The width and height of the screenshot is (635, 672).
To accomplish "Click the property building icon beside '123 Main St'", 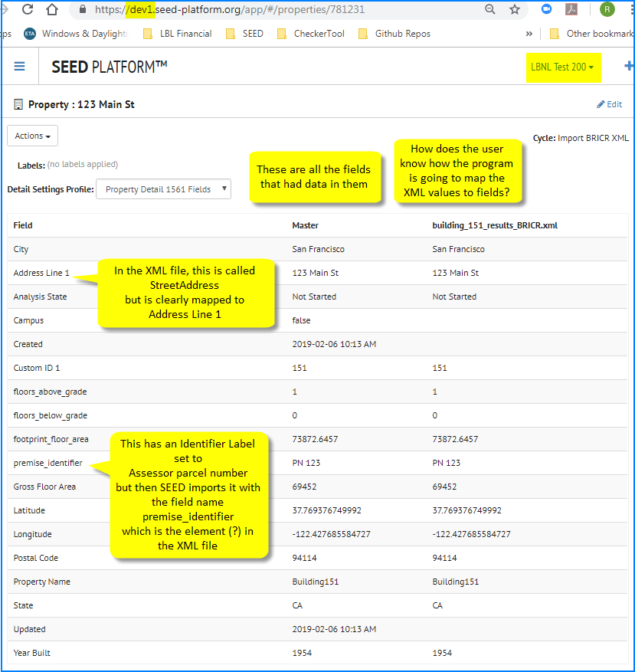I will pyautogui.click(x=17, y=104).
